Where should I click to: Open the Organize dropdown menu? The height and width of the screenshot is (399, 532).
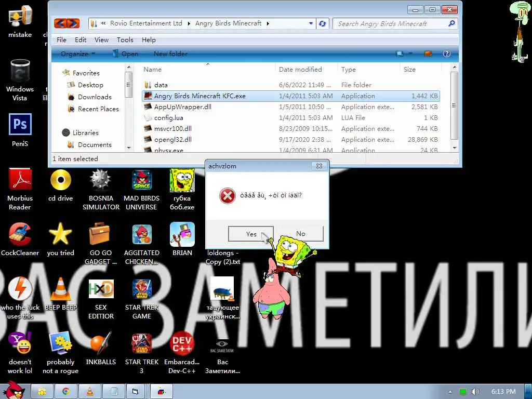[77, 54]
